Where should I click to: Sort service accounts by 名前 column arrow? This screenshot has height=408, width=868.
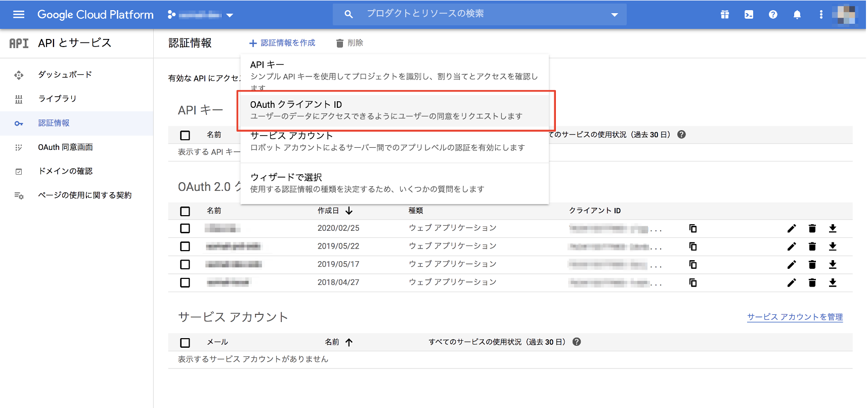(349, 342)
